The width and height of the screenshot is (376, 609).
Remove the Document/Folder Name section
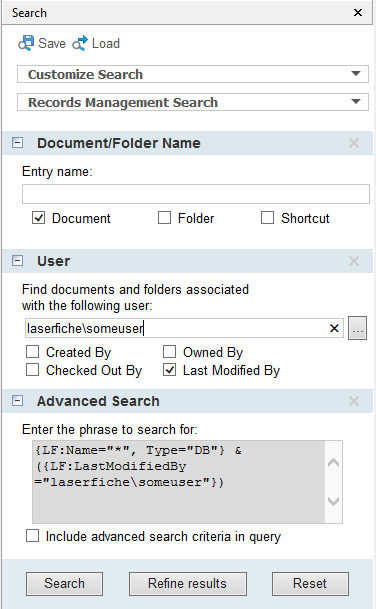pos(354,143)
